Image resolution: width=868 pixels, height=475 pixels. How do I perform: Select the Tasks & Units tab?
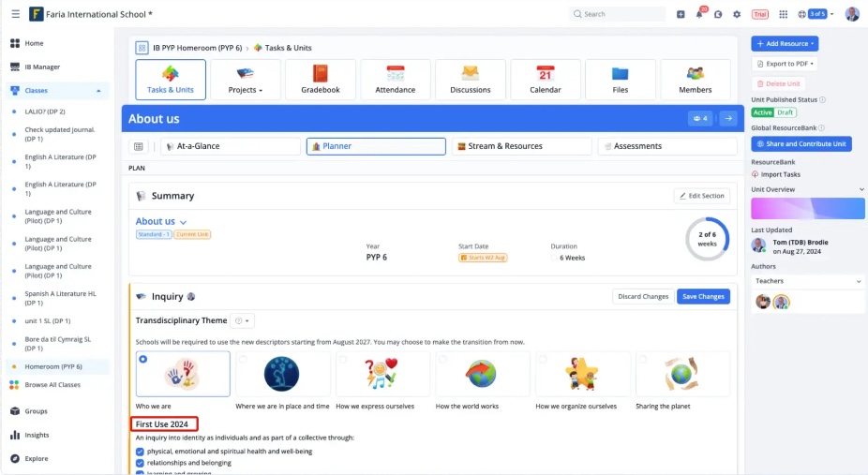[171, 80]
